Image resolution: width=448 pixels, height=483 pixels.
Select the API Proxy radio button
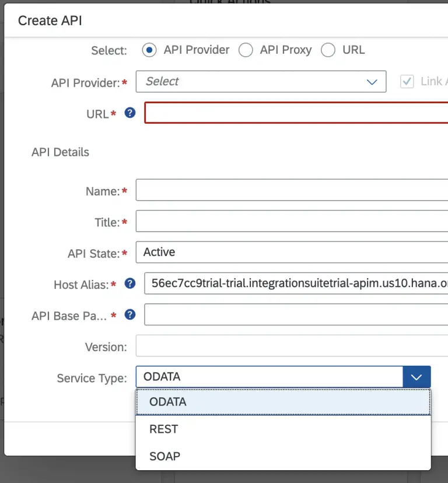click(246, 50)
